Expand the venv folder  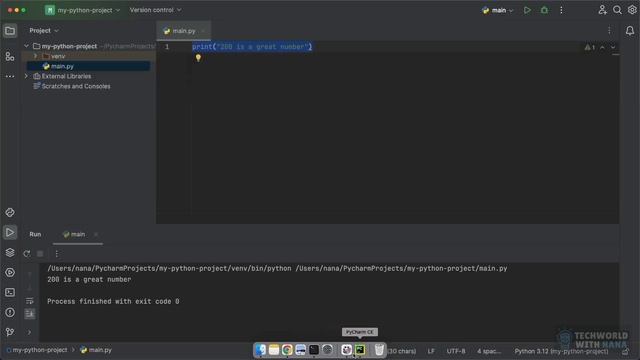(36, 56)
